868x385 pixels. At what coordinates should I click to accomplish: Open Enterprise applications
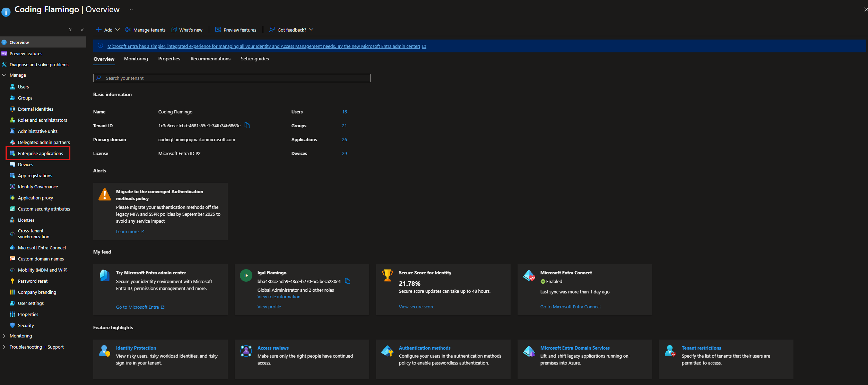point(40,153)
